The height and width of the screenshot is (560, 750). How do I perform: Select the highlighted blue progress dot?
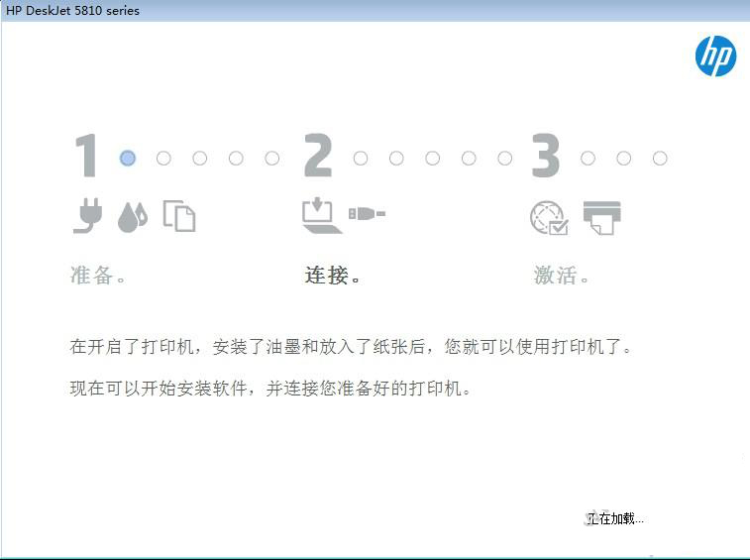point(128,158)
